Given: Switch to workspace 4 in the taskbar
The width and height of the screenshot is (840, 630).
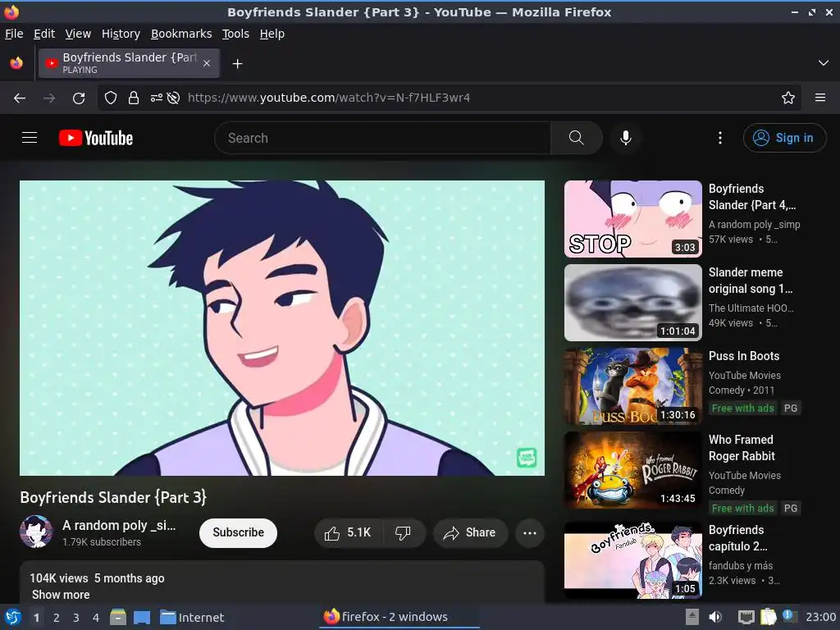Looking at the screenshot, I should coord(96,618).
